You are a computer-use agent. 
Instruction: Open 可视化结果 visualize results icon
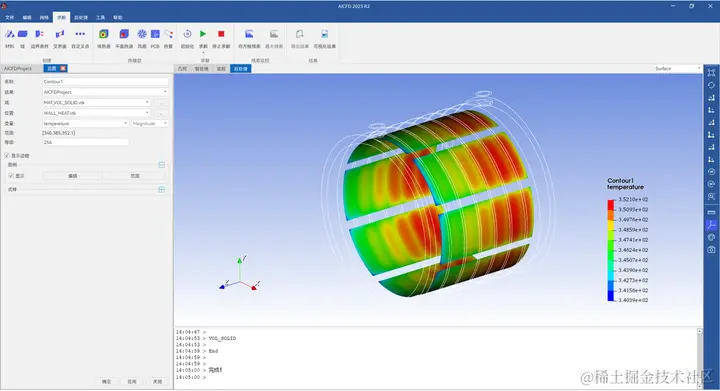click(x=325, y=34)
